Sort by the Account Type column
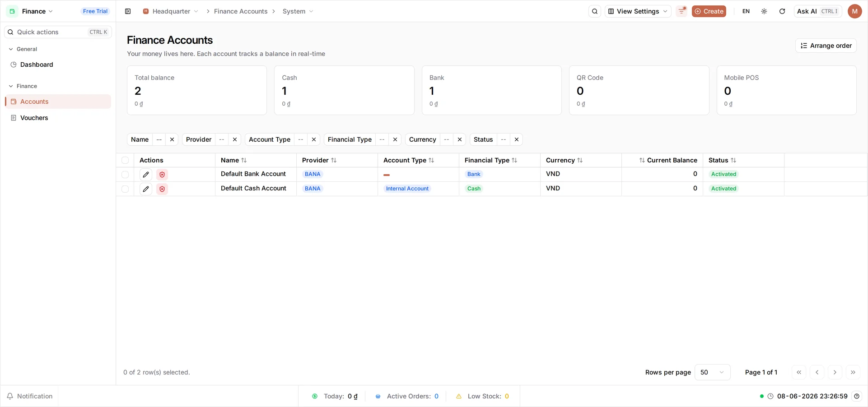868x407 pixels. pos(409,160)
